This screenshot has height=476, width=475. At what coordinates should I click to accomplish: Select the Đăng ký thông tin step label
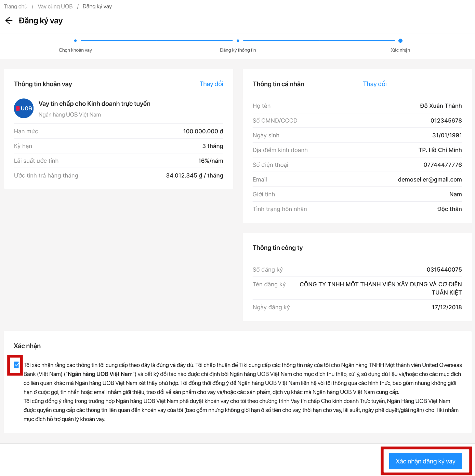click(x=238, y=50)
